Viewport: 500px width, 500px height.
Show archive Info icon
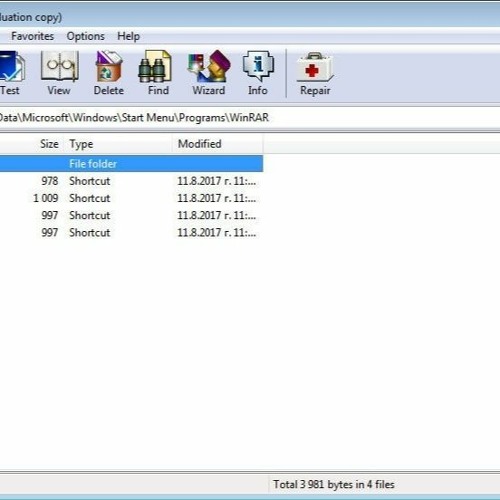258,67
